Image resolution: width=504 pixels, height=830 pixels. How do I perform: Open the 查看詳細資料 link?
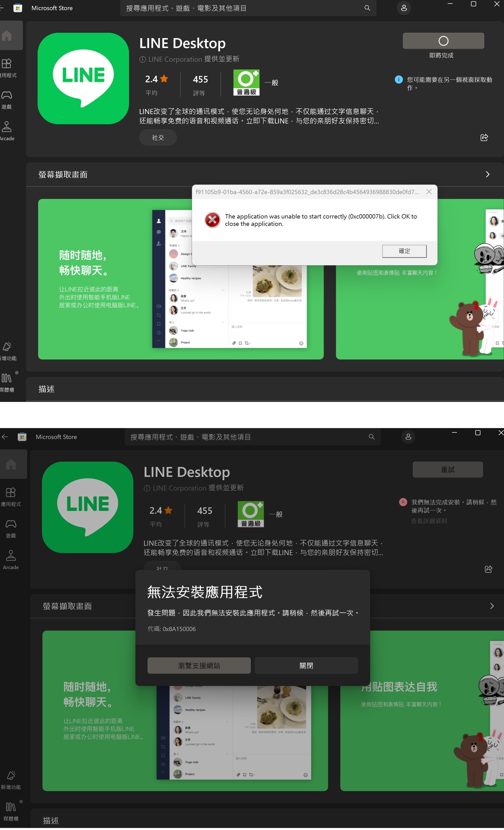pyautogui.click(x=429, y=521)
